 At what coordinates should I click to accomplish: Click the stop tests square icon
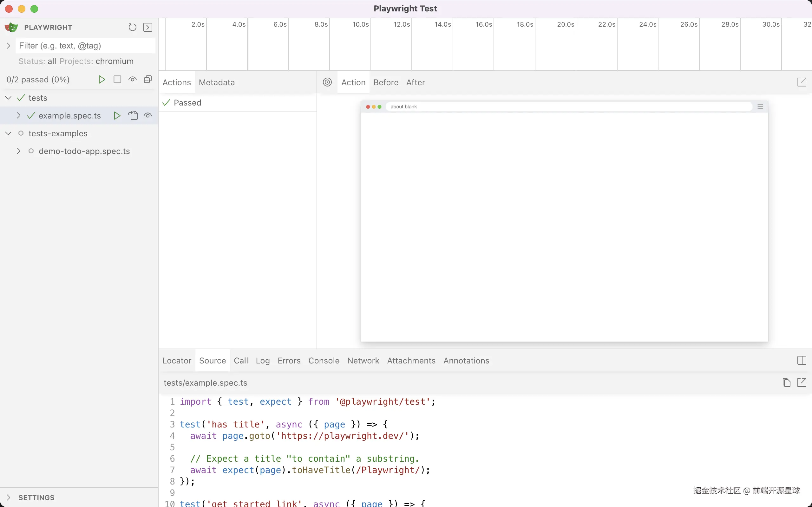pos(117,80)
